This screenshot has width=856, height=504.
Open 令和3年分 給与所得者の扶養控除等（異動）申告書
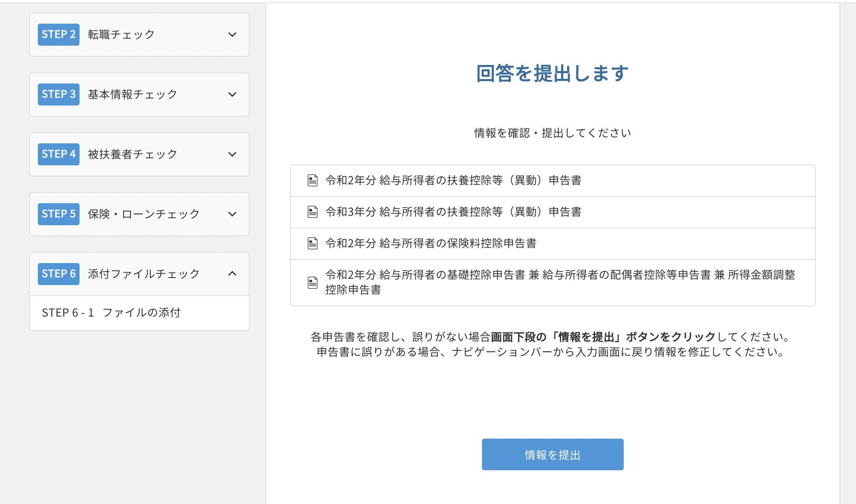[x=453, y=212]
